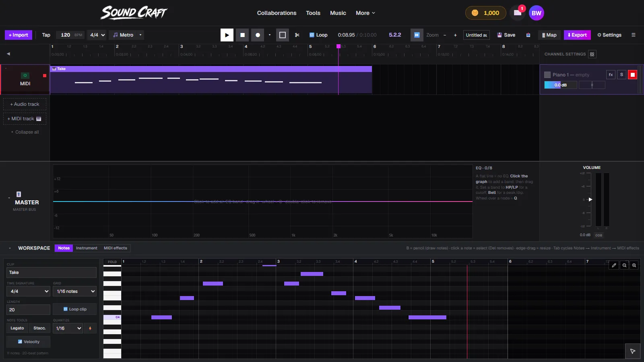This screenshot has height=362, width=644.
Task: Collapse the WORKSPACE panel arrow
Action: tap(10, 248)
